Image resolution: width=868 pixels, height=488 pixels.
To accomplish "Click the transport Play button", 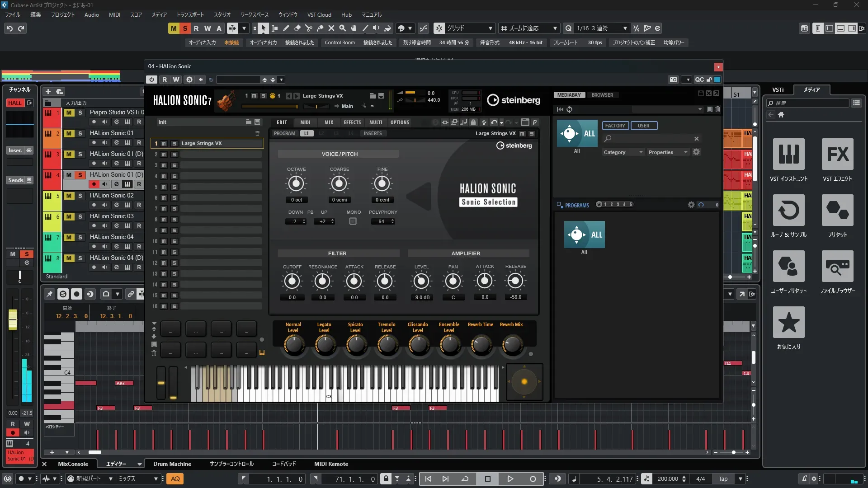I will pyautogui.click(x=510, y=479).
